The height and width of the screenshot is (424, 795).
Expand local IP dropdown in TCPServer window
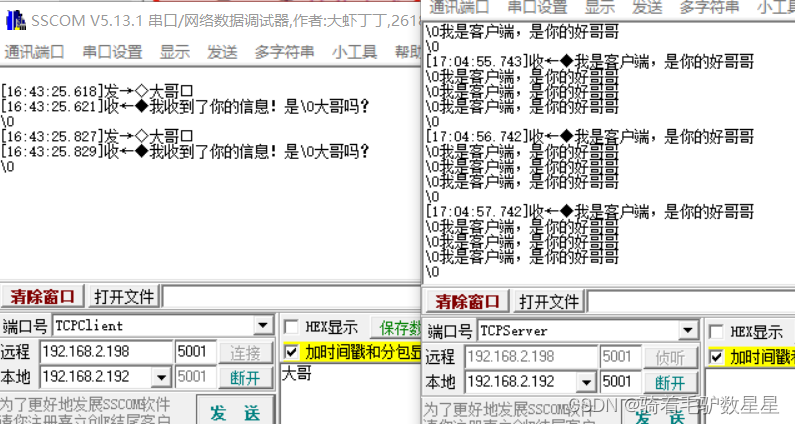click(586, 382)
